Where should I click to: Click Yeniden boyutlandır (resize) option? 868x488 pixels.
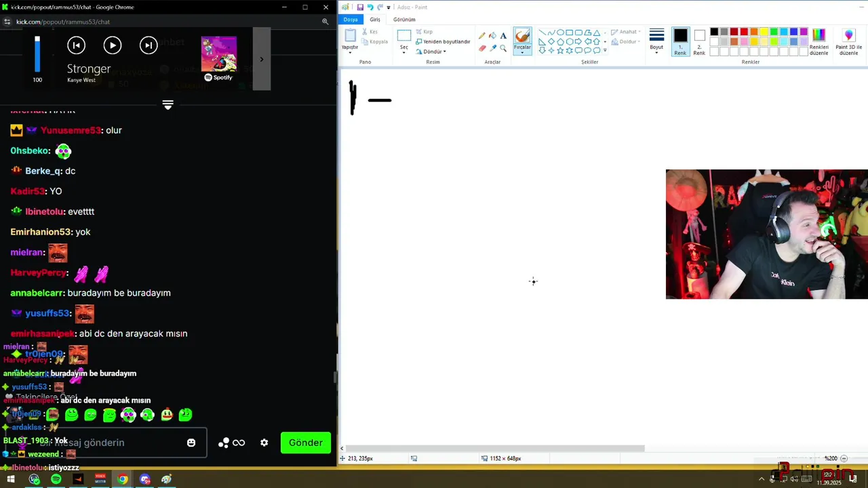tap(443, 41)
